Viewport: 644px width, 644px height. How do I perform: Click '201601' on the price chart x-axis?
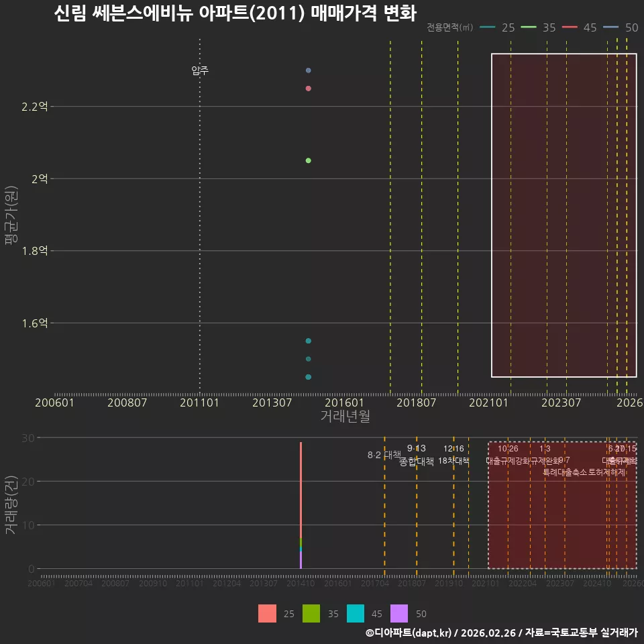[x=344, y=402]
